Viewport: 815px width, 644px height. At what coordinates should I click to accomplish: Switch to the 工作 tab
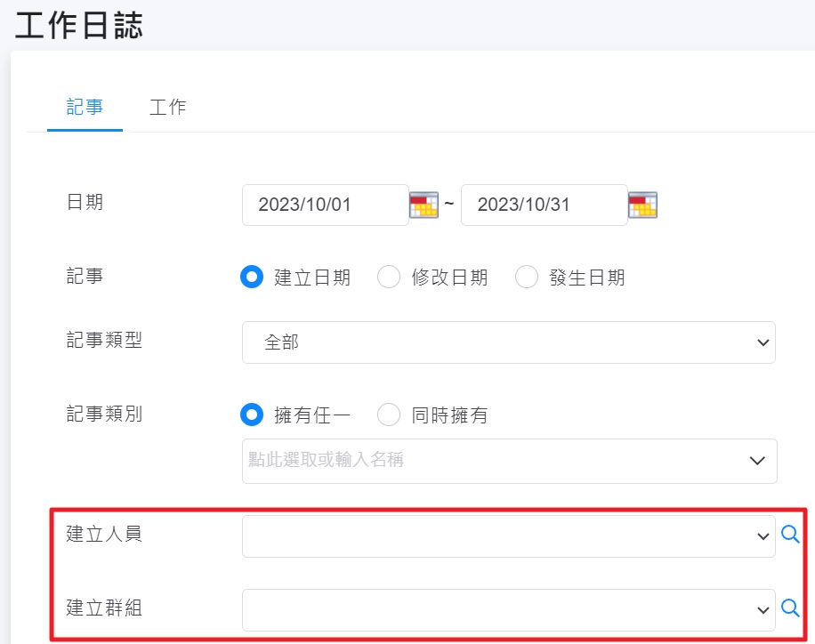167,107
